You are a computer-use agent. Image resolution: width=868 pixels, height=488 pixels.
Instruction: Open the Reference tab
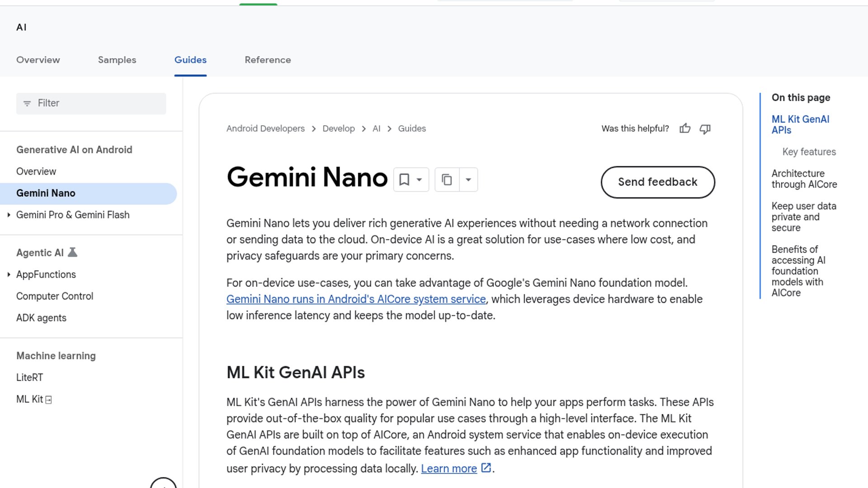(x=268, y=60)
